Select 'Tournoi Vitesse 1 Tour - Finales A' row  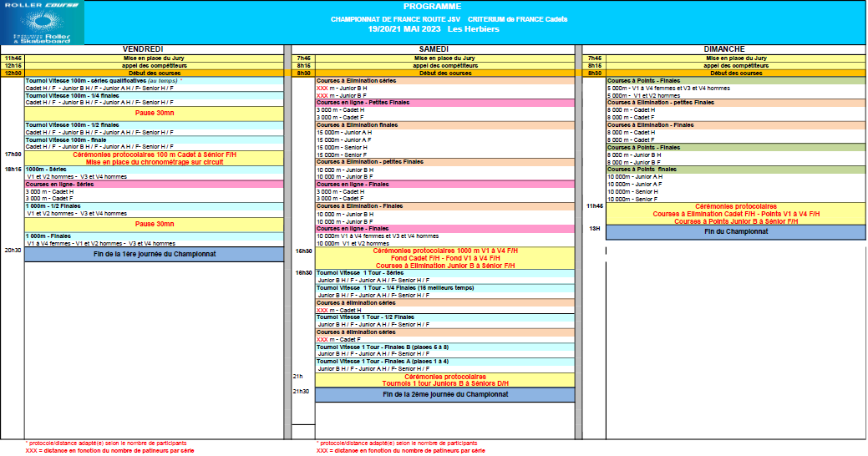(x=445, y=362)
